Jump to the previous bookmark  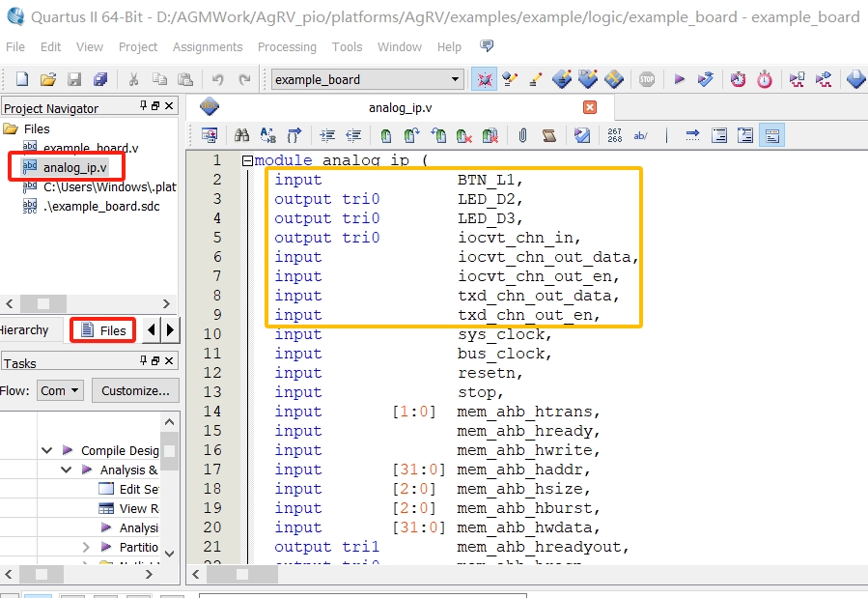coord(438,135)
